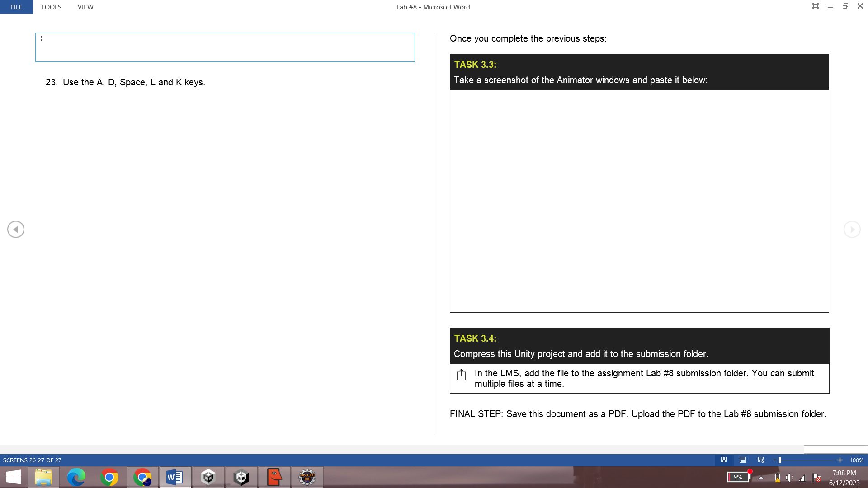Open Microsoft Edge from the taskbar
The width and height of the screenshot is (868, 488).
tap(76, 477)
